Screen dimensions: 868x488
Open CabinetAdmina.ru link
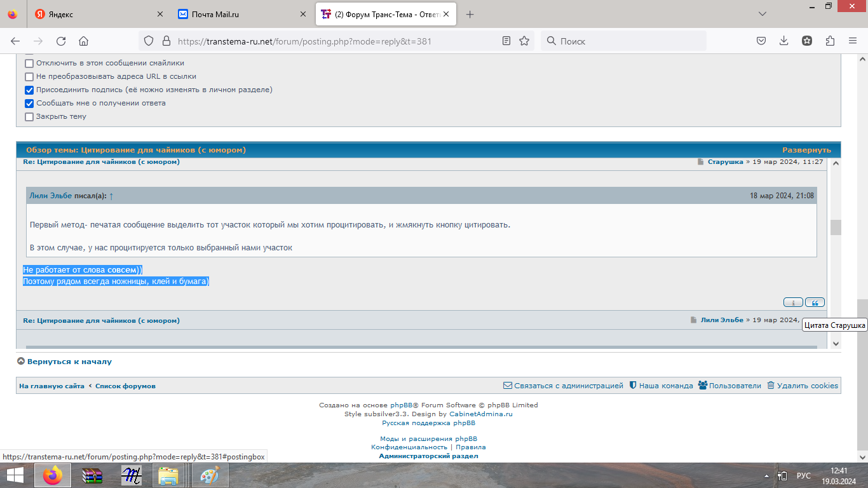point(481,414)
